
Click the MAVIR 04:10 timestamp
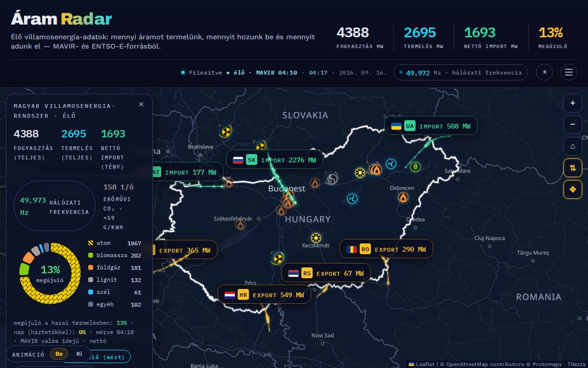(x=276, y=73)
